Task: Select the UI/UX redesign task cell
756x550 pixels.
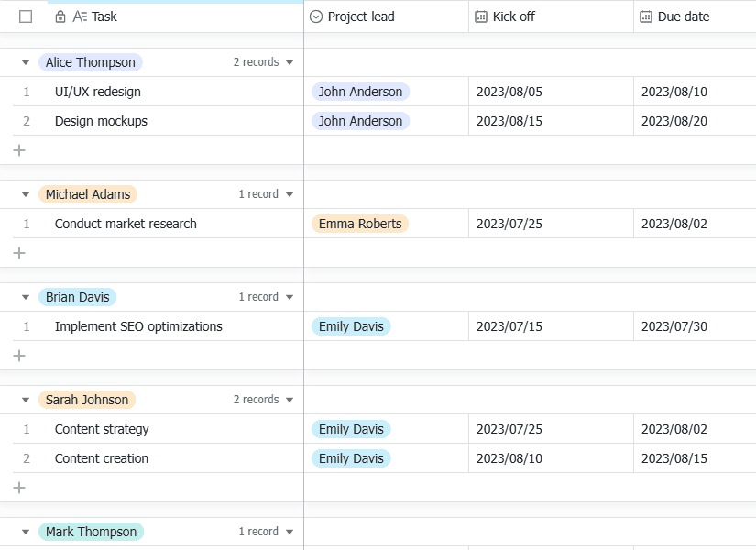Action: click(x=159, y=92)
